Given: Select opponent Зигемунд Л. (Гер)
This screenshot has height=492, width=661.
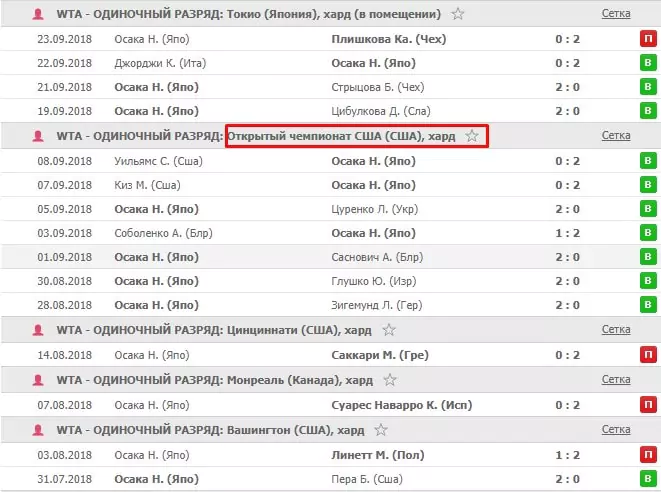Looking at the screenshot, I should [x=376, y=305].
